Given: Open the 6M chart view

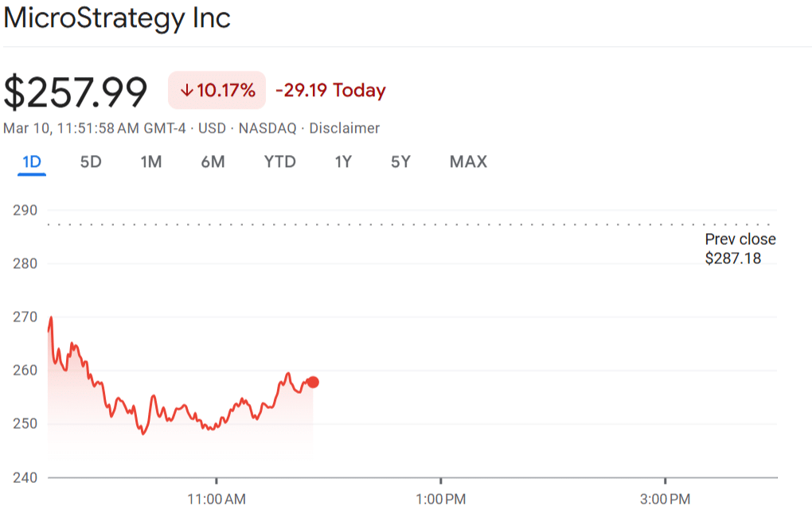Looking at the screenshot, I should pyautogui.click(x=213, y=162).
